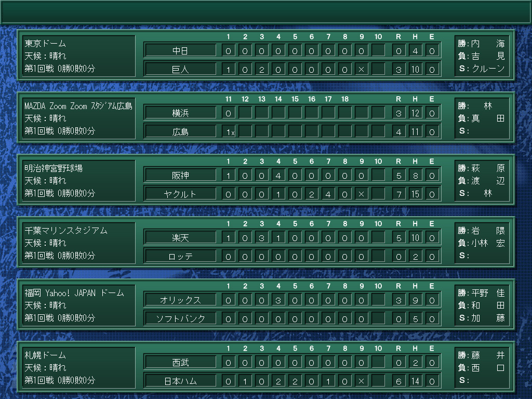Viewport: 532px width, 399px height.
Task: Select the ロッテ team label
Action: coord(180,257)
